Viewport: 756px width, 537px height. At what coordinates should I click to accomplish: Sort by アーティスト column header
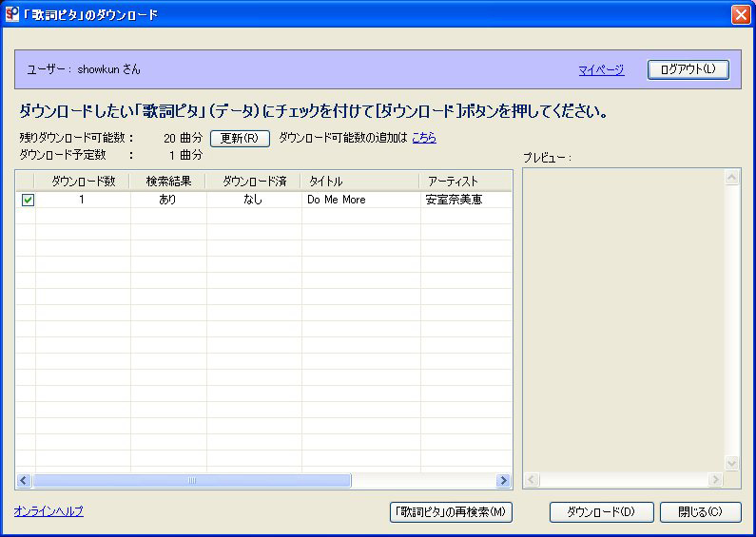(466, 181)
